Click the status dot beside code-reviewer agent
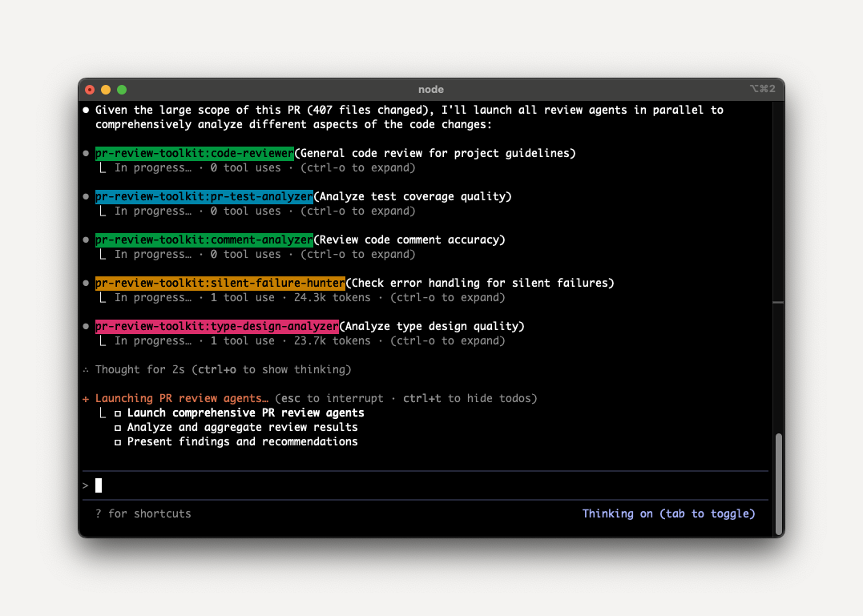Viewport: 863px width, 616px height. coord(87,152)
